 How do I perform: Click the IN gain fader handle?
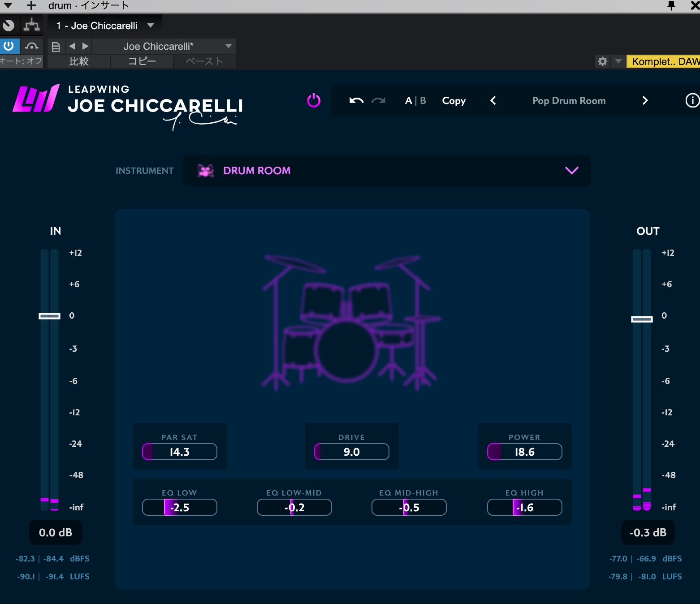(x=49, y=316)
